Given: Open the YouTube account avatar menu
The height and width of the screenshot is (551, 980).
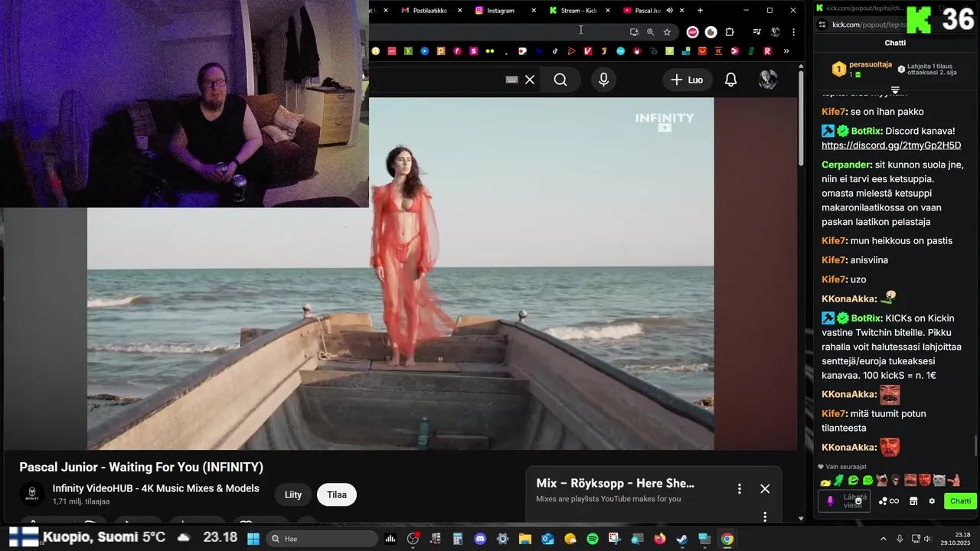Looking at the screenshot, I should pos(768,80).
